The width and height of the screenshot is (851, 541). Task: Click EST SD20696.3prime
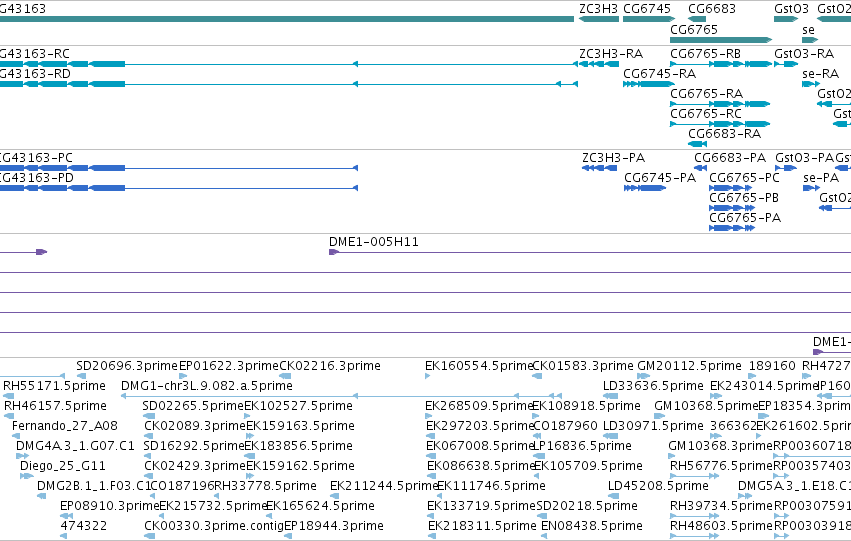click(x=81, y=376)
